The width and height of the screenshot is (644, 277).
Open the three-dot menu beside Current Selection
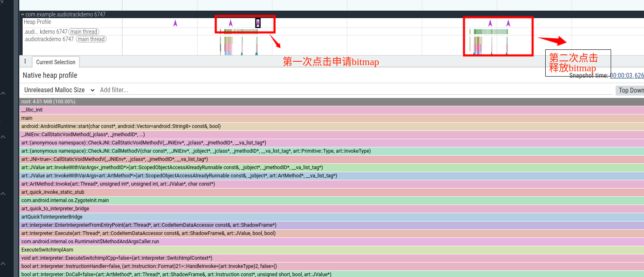pyautogui.click(x=25, y=61)
